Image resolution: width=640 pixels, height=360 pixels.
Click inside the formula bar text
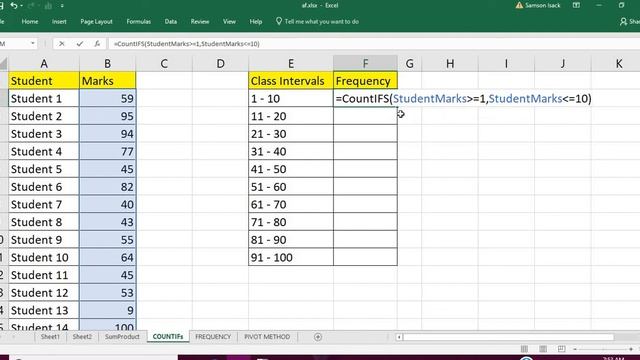tap(187, 44)
